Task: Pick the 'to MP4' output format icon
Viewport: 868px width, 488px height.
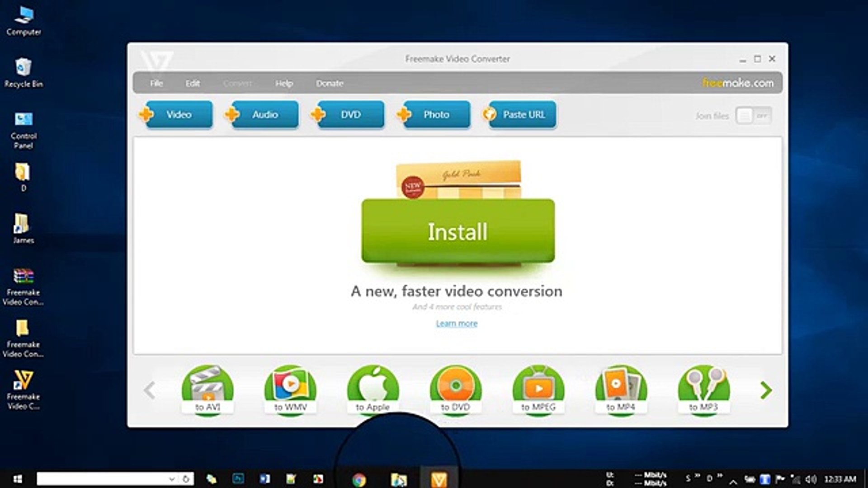Action: coord(621,389)
